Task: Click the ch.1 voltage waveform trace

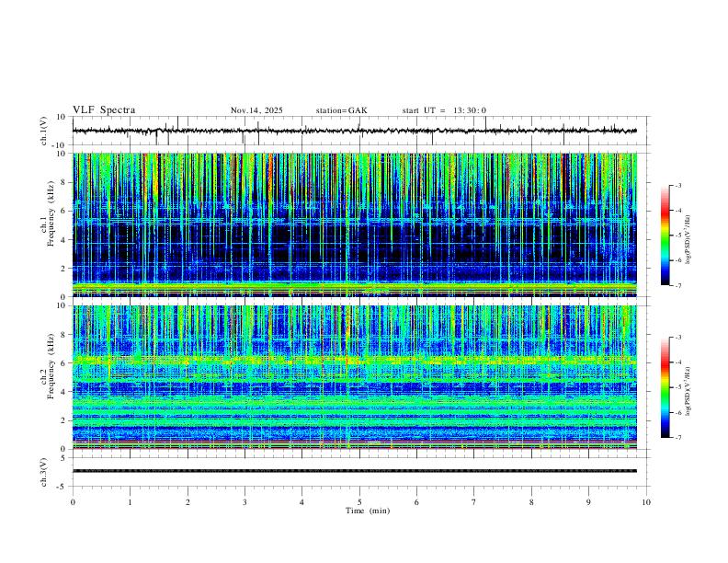Action: pos(354,131)
